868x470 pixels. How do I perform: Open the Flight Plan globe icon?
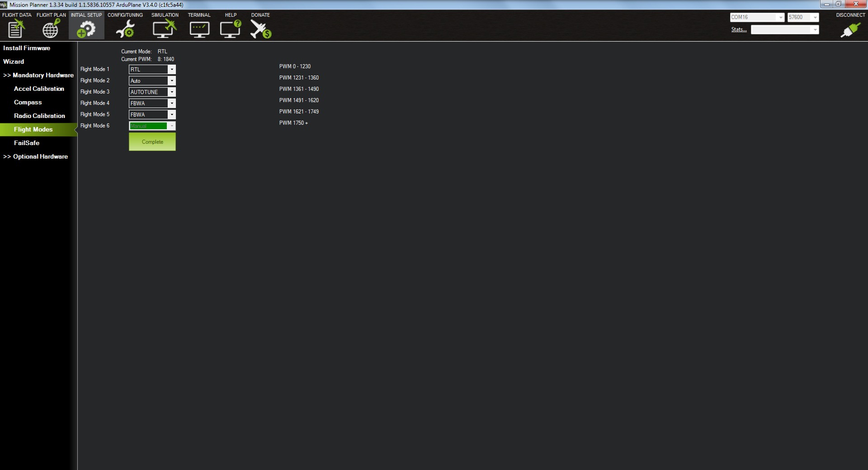tap(51, 29)
